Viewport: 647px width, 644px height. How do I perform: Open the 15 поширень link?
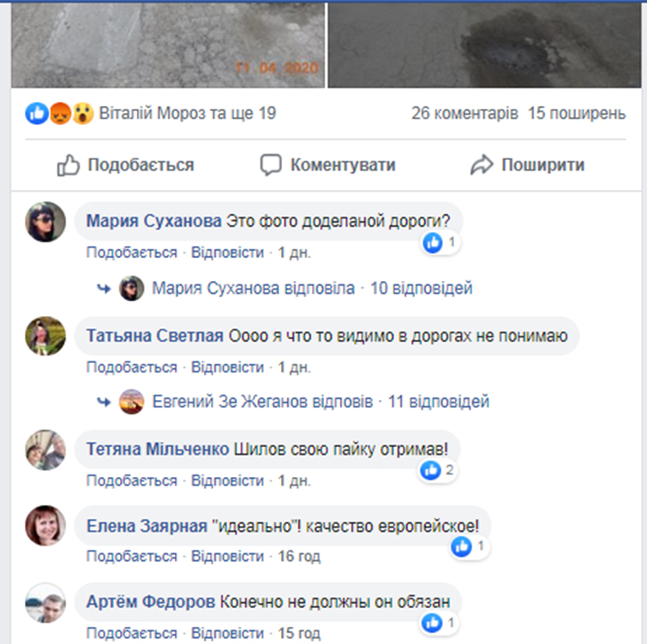[577, 113]
